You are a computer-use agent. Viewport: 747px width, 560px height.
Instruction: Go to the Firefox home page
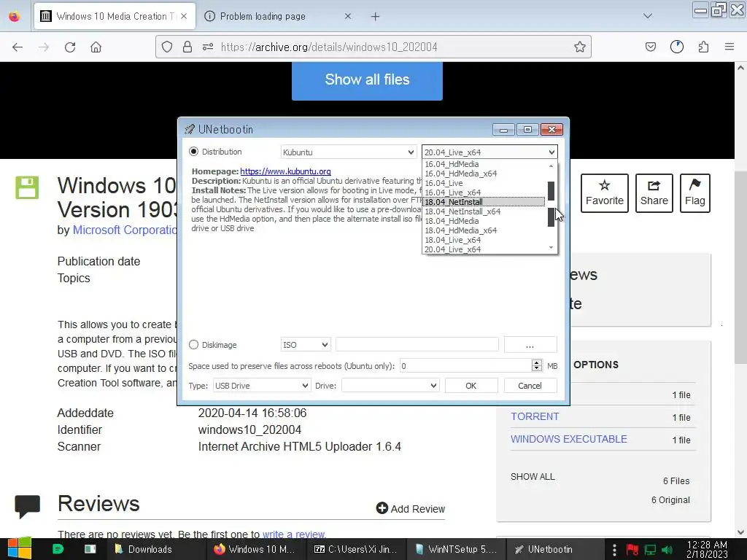(x=96, y=47)
